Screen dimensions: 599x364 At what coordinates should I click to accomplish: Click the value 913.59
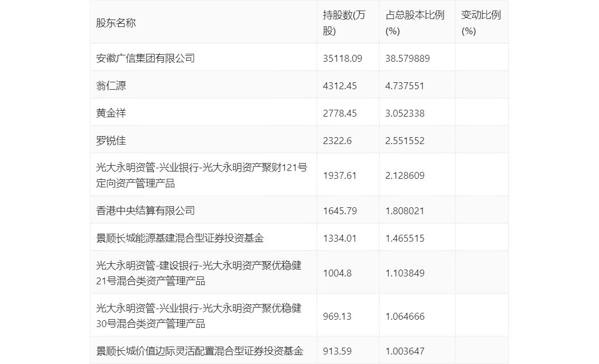pos(337,351)
